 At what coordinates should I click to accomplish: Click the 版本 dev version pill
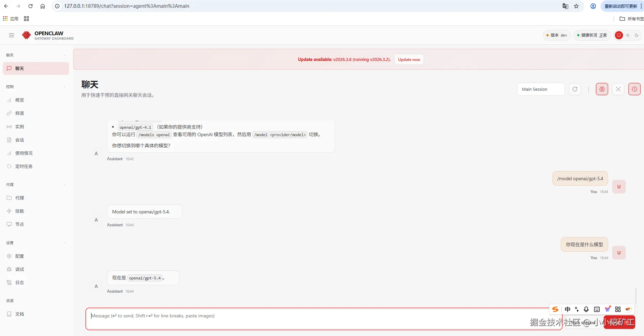click(x=557, y=35)
